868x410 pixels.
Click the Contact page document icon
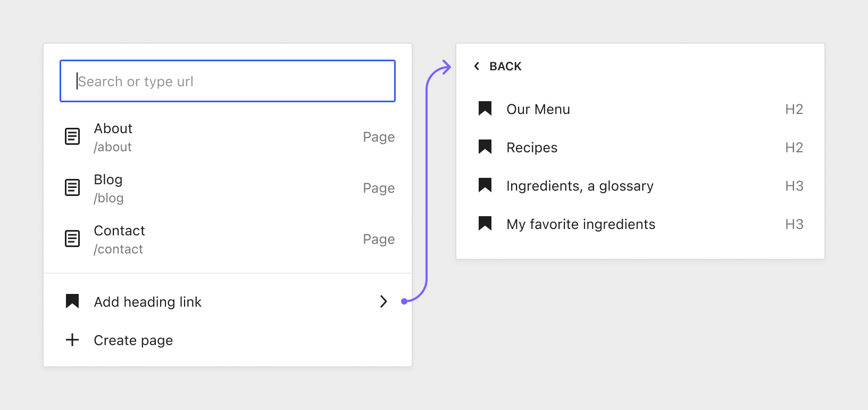(72, 239)
